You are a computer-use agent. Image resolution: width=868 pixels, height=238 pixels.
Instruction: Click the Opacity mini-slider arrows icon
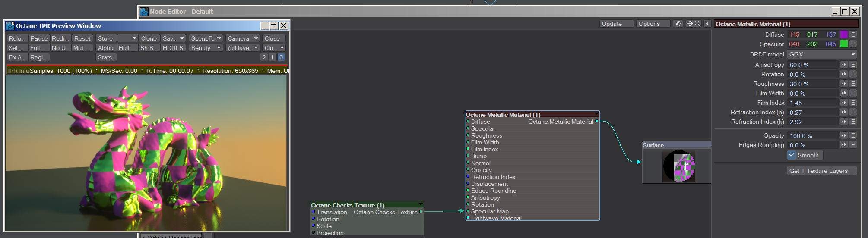tap(844, 135)
